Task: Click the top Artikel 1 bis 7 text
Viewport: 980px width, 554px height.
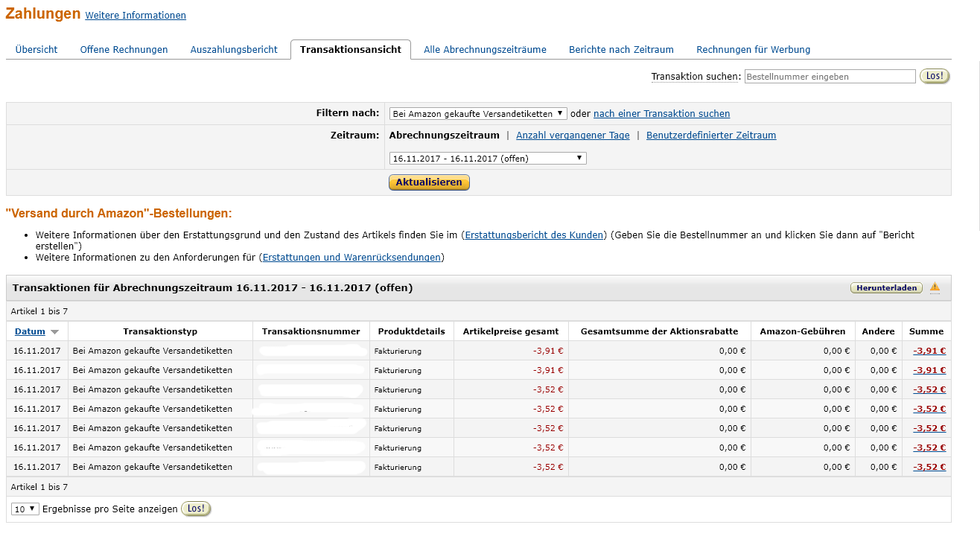Action: pyautogui.click(x=39, y=312)
